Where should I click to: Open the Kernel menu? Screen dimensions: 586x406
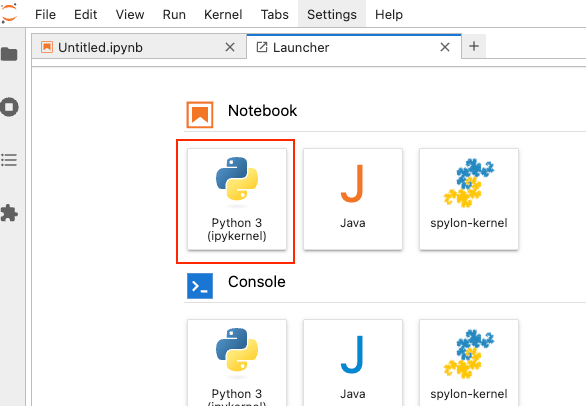coord(223,14)
